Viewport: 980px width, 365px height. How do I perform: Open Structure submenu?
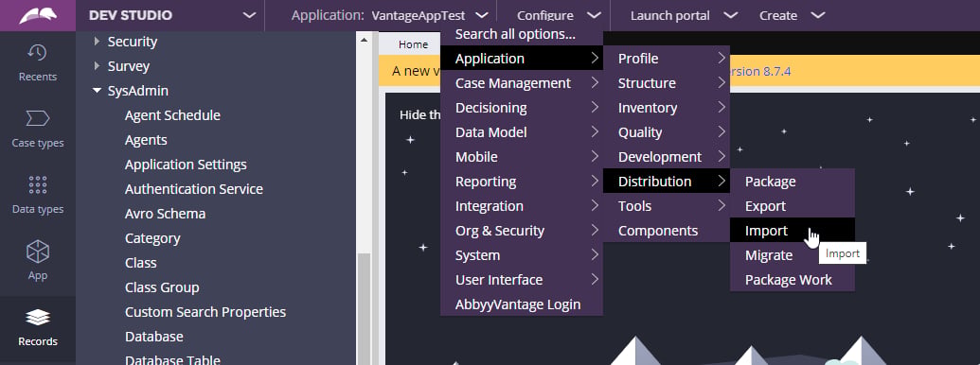(x=667, y=83)
